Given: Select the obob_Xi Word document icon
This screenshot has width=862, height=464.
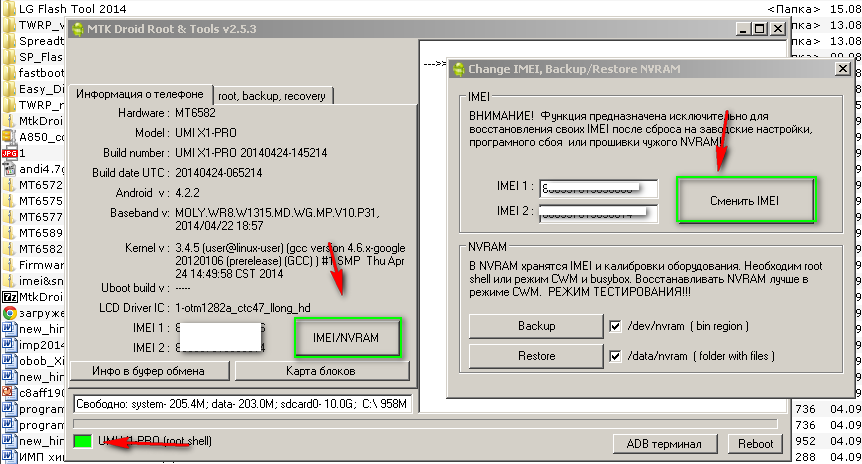Looking at the screenshot, I should click(9, 361).
